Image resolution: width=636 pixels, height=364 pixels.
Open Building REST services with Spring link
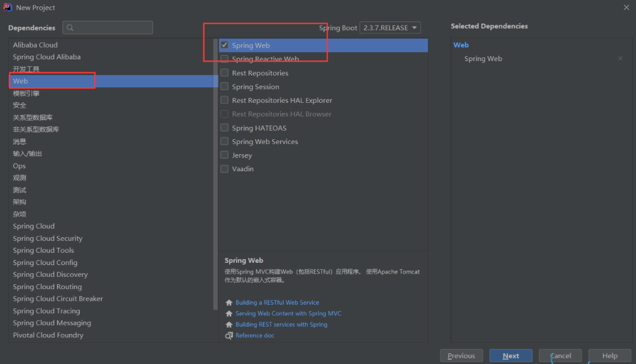click(x=281, y=324)
